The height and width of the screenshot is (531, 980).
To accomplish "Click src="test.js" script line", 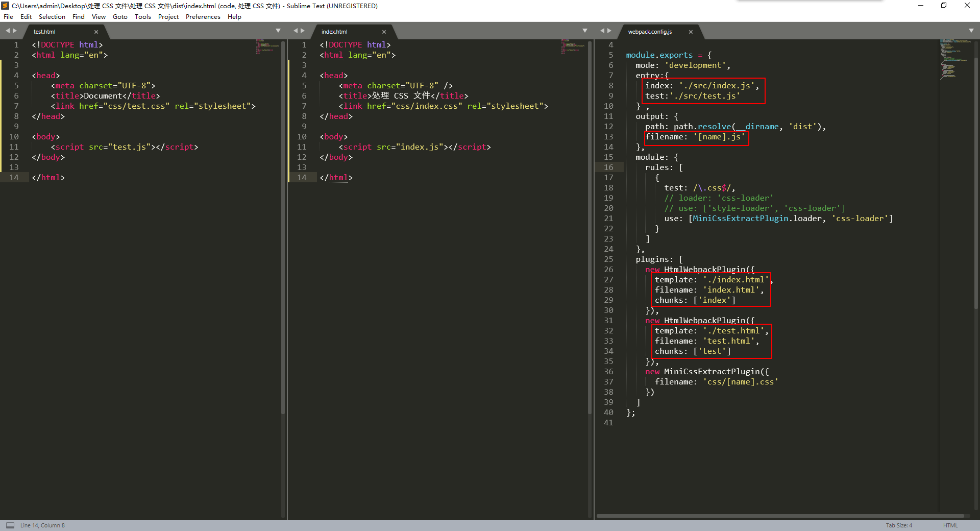I will point(125,147).
